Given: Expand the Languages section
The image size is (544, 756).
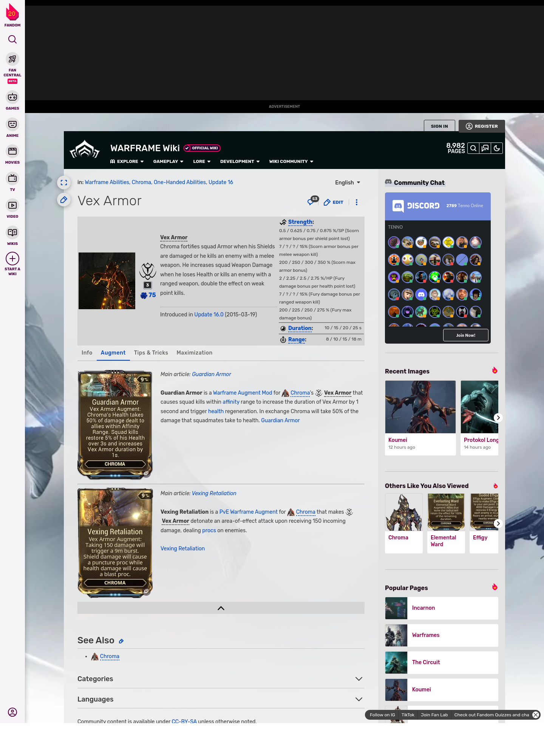Looking at the screenshot, I should (x=221, y=699).
